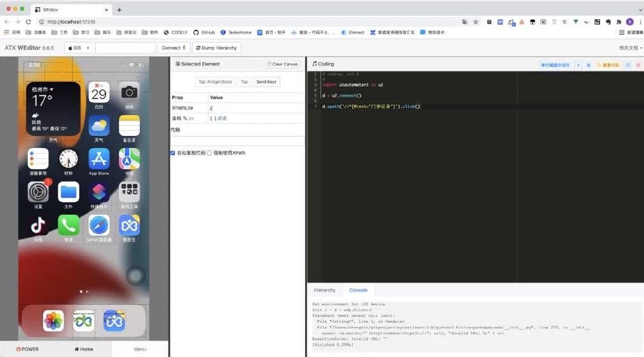
Task: Click the Tap button in Selected Element
Action: (x=244, y=82)
